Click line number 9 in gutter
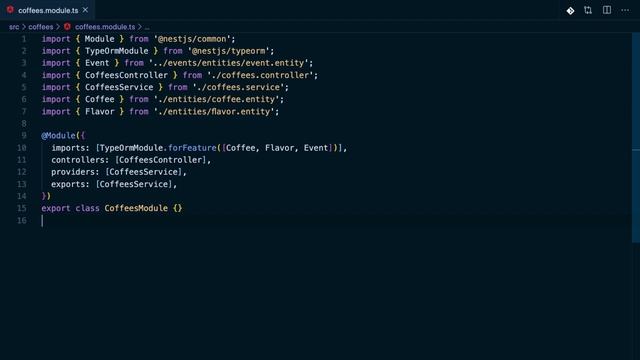640x360 pixels. pyautogui.click(x=24, y=136)
